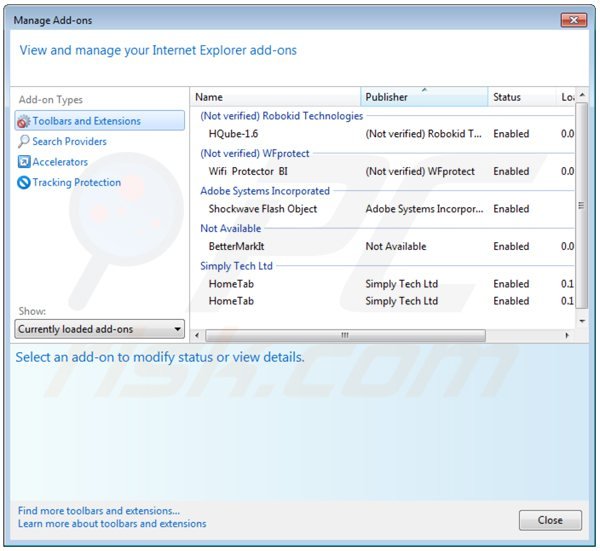
Task: Close the Manage Add-ons window with X
Action: tap(574, 20)
